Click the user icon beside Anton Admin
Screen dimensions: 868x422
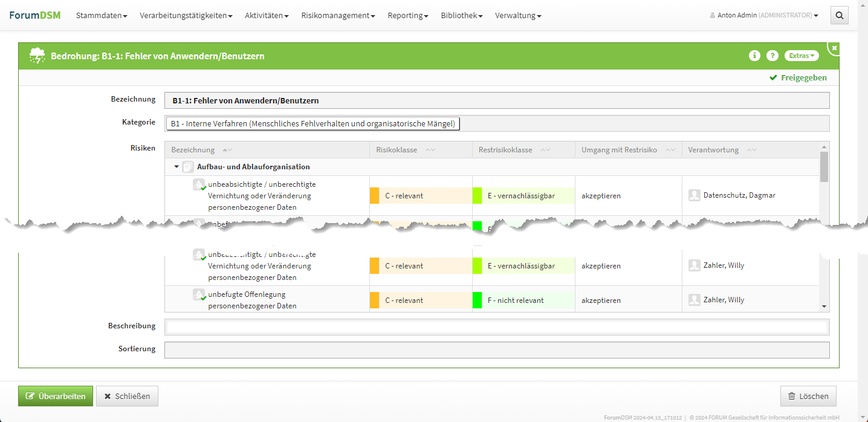[x=713, y=16]
